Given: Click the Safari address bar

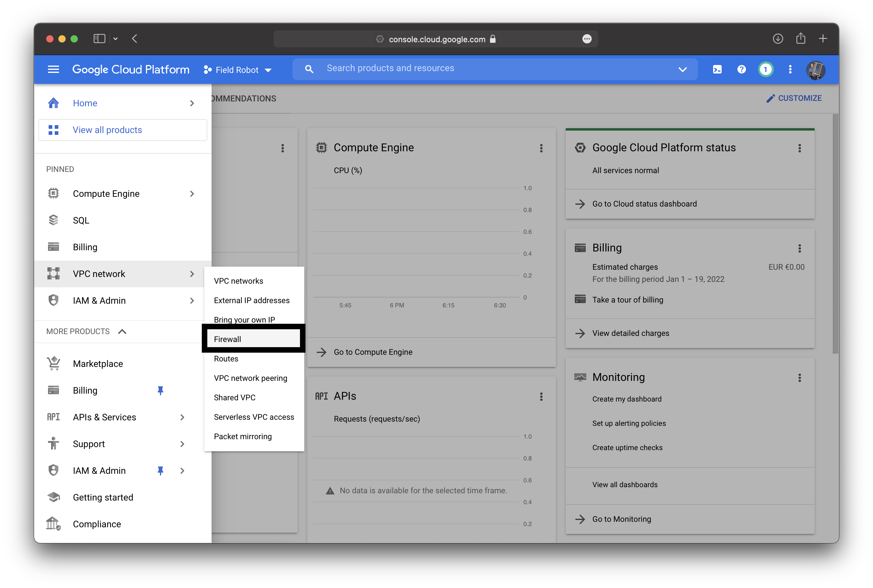Looking at the screenshot, I should point(435,39).
